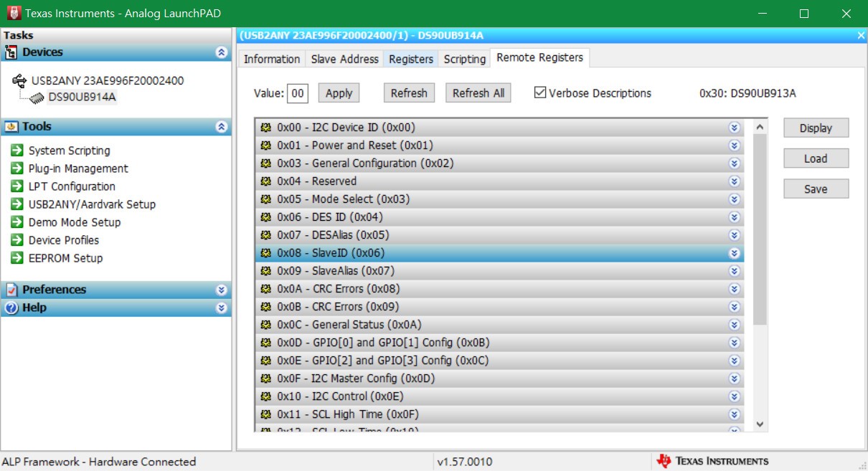
Task: Click the green arrow icon for USB2ANY/Aardvark Setup
Action: tap(16, 204)
